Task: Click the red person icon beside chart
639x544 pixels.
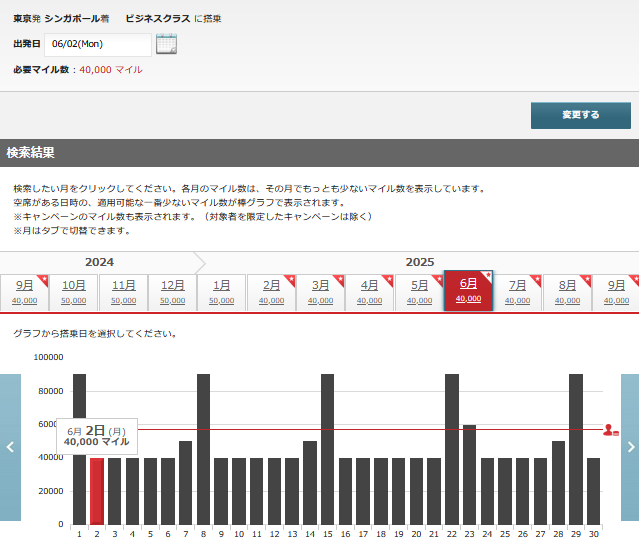Action: click(x=610, y=429)
